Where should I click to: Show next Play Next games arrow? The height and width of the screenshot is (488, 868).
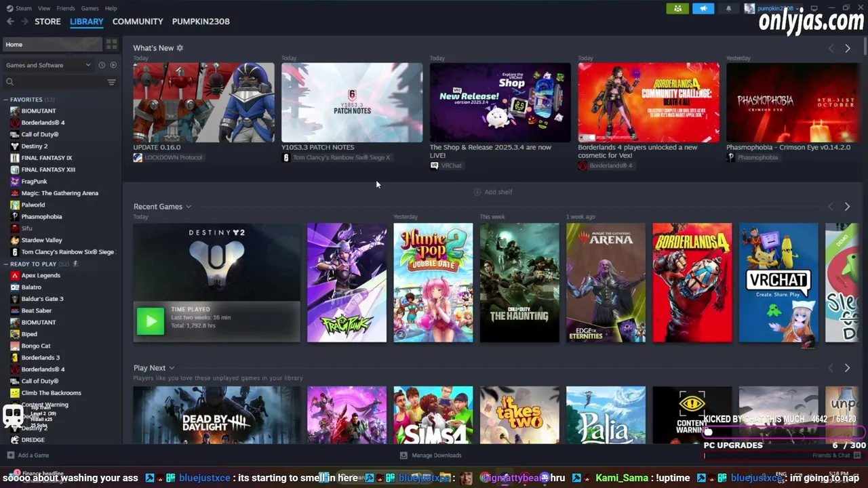tap(847, 368)
